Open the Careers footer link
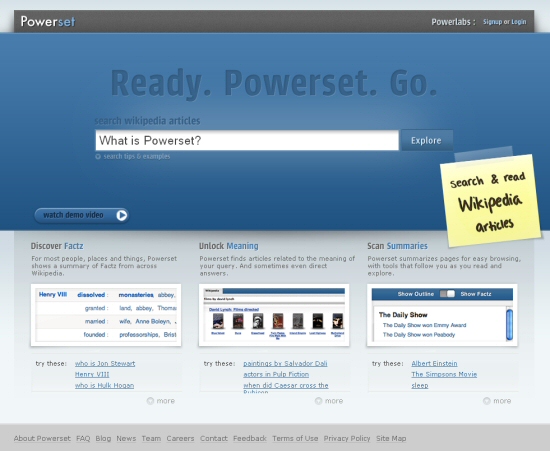The width and height of the screenshot is (550, 451). [x=180, y=438]
